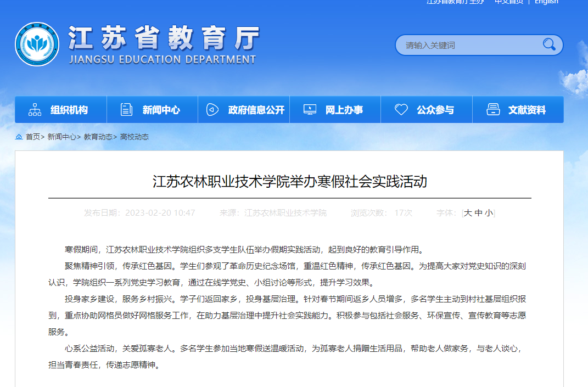
Task: Go to 中文首页 link
Action: (x=508, y=2)
